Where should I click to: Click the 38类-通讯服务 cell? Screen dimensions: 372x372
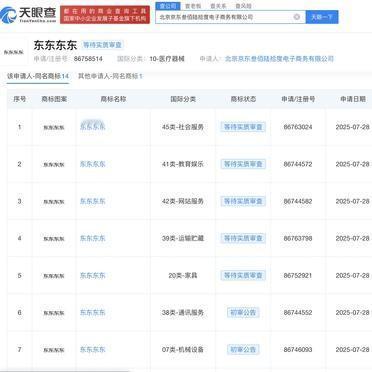(x=183, y=313)
